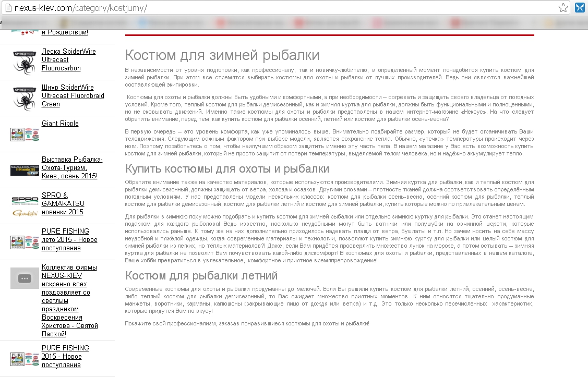
Task: Click the SpiderWire spider thumbnail beside Леска
Action: click(25, 63)
